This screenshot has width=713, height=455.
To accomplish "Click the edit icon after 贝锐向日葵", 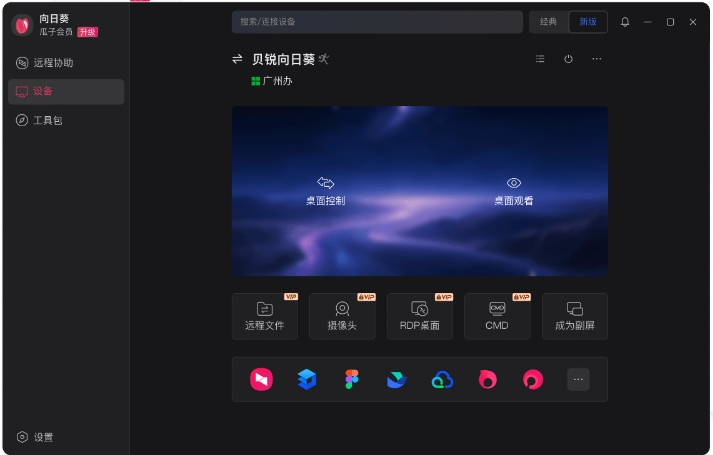I will coord(323,59).
